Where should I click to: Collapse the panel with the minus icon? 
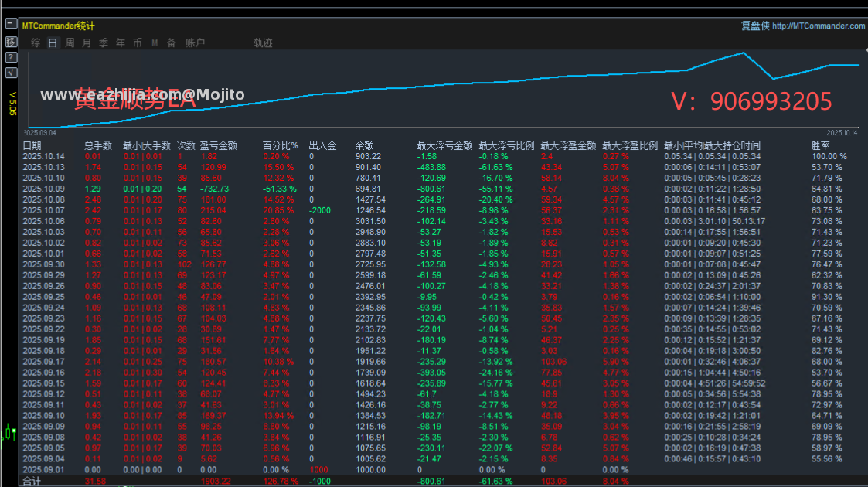pos(11,24)
